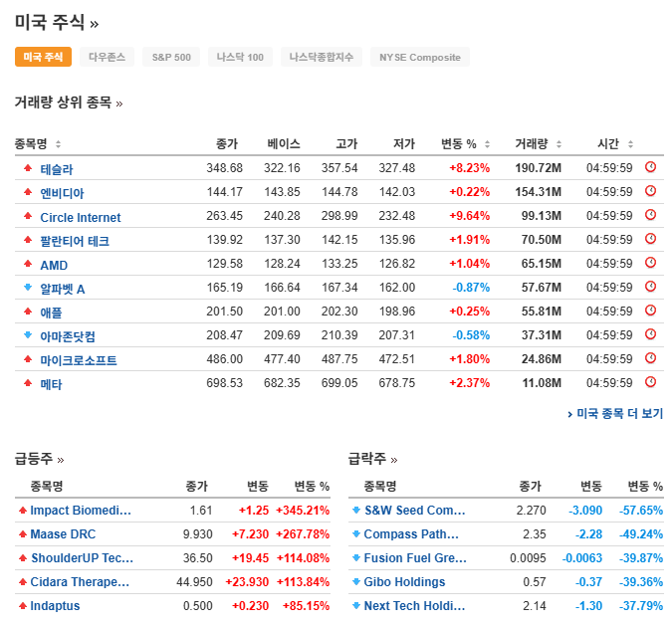The image size is (672, 628).
Task: Switch to the S&P 500 tab
Action: (x=171, y=57)
